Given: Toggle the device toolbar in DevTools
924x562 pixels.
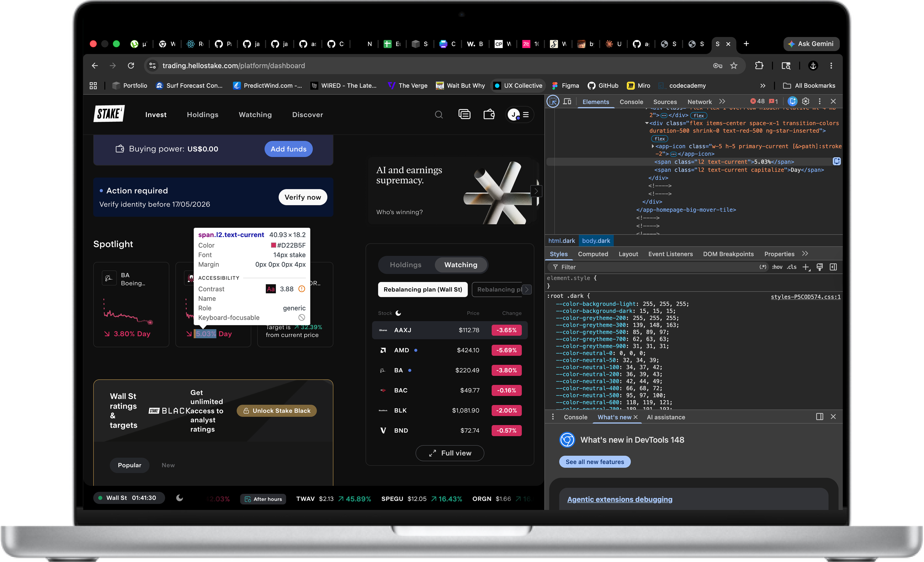Looking at the screenshot, I should (567, 101).
